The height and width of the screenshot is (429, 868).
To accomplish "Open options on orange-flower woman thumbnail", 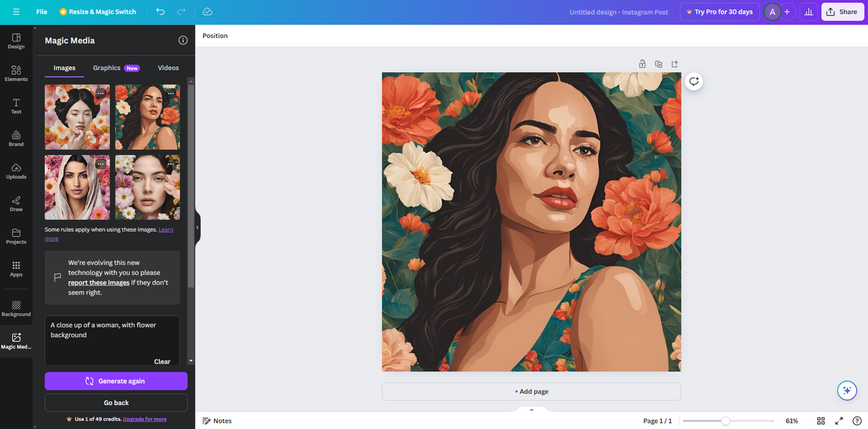I will tap(171, 93).
